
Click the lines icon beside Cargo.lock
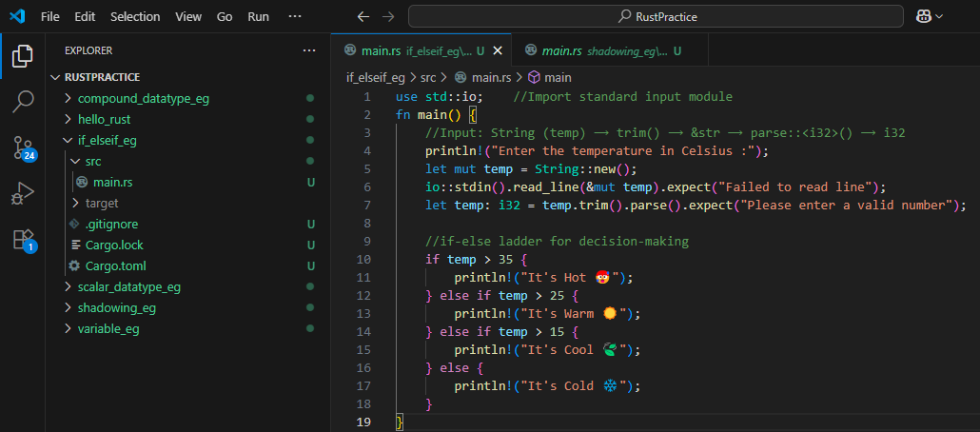(x=76, y=245)
